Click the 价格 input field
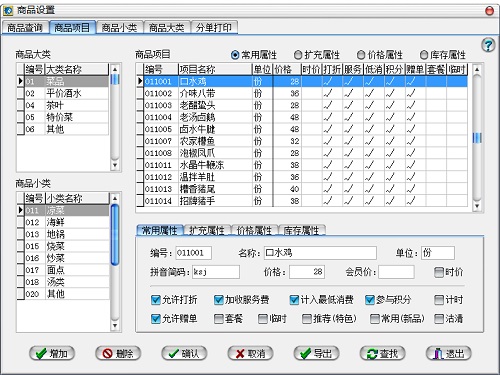Screen dimensions: 500x375 (x=307, y=272)
